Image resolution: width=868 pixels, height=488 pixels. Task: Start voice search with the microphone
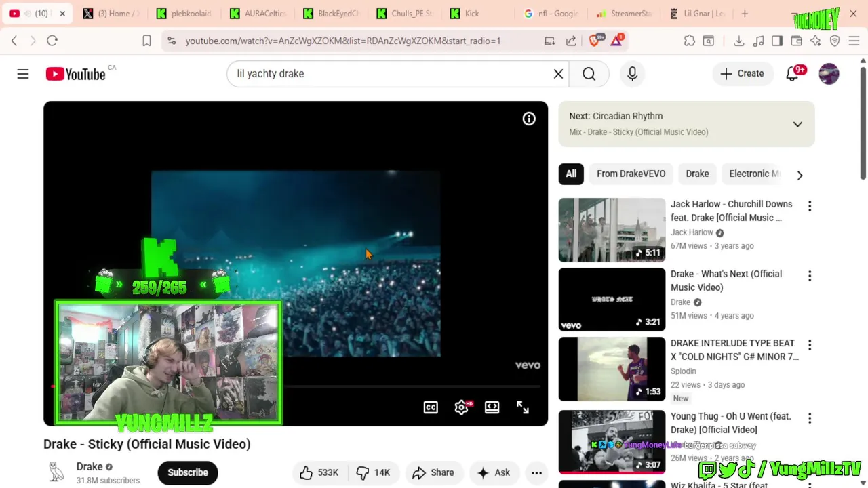point(632,74)
